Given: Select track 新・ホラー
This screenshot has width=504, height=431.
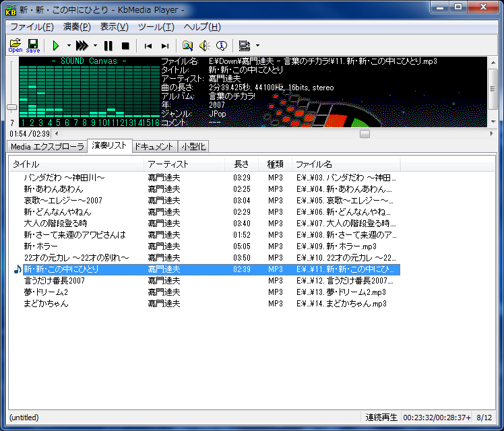Looking at the screenshot, I should click(41, 246).
